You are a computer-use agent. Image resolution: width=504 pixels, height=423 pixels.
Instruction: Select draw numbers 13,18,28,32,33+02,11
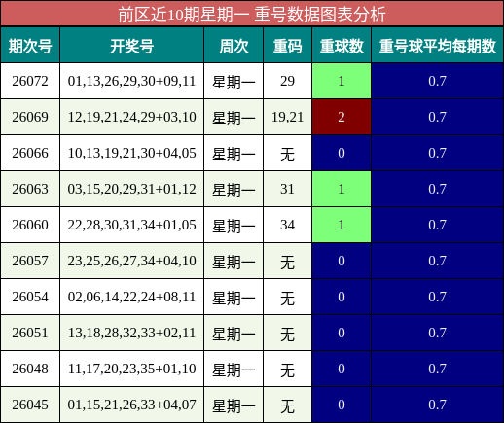click(x=132, y=333)
